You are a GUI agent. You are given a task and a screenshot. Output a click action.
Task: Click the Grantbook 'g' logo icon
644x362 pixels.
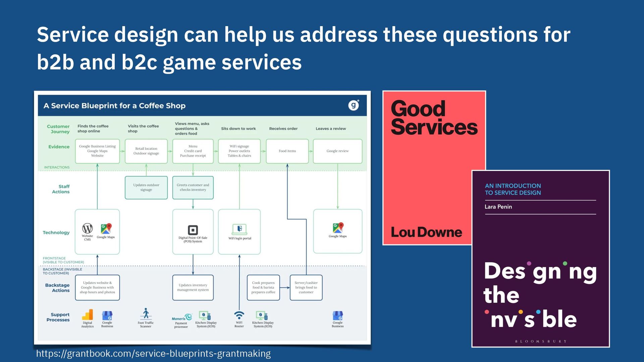(x=354, y=105)
